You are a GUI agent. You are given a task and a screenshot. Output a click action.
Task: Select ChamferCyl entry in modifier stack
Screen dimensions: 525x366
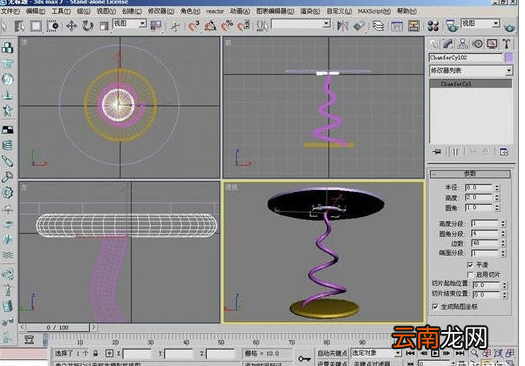tap(471, 84)
